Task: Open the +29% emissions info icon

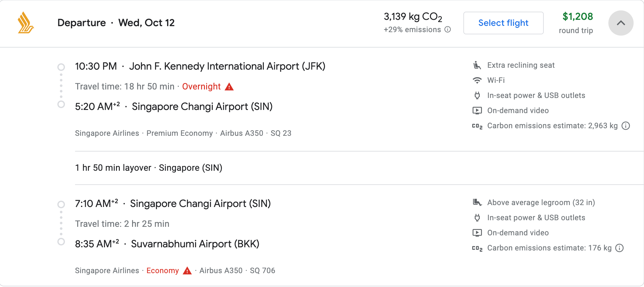Action: (x=448, y=30)
